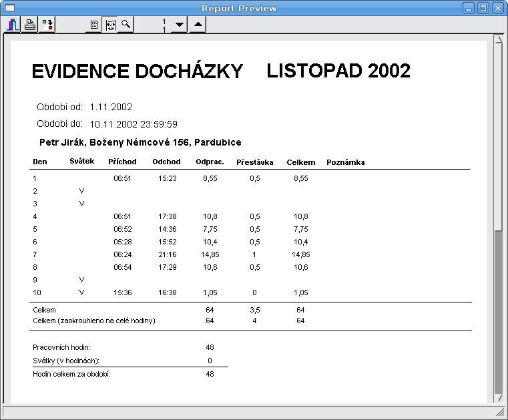Click the magnifying glass zoom icon
This screenshot has height=420, width=508.
pyautogui.click(x=125, y=25)
